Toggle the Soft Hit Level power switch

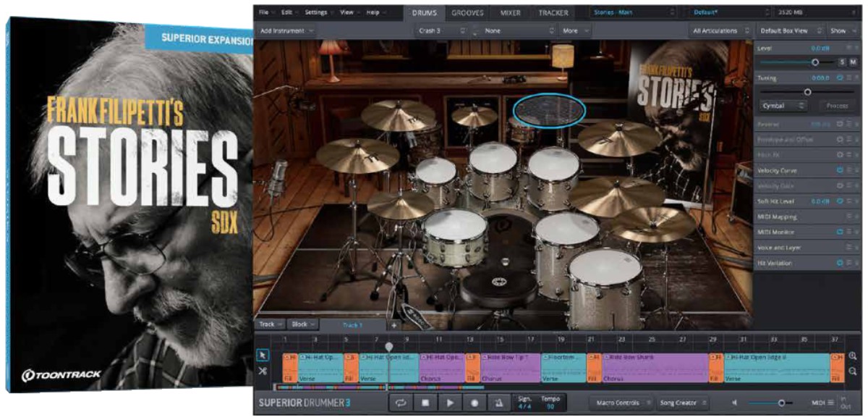pyautogui.click(x=840, y=201)
